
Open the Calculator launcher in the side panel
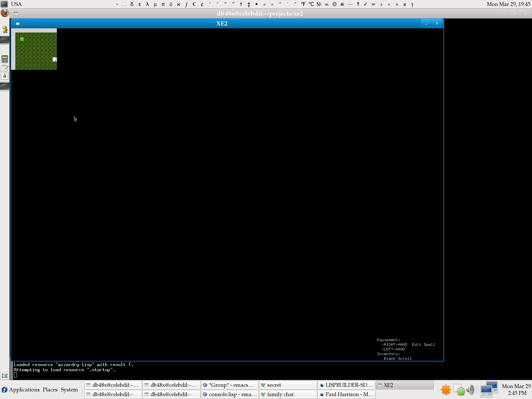(5, 59)
